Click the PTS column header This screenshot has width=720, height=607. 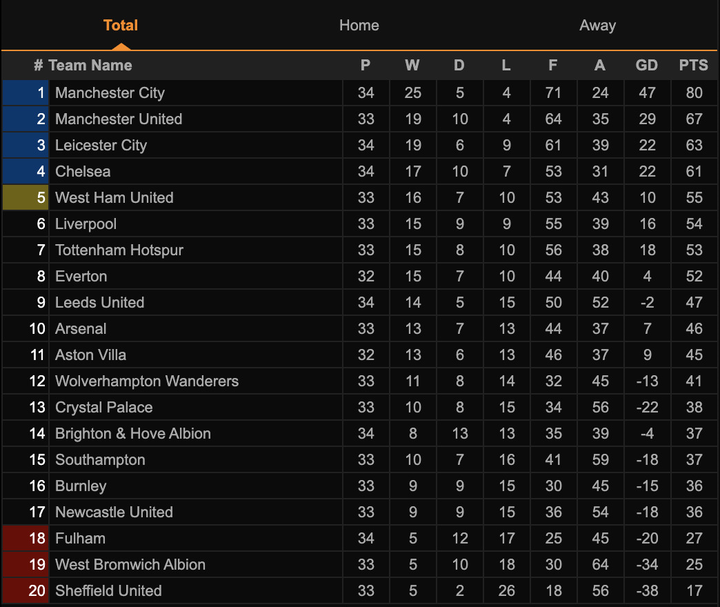(693, 65)
